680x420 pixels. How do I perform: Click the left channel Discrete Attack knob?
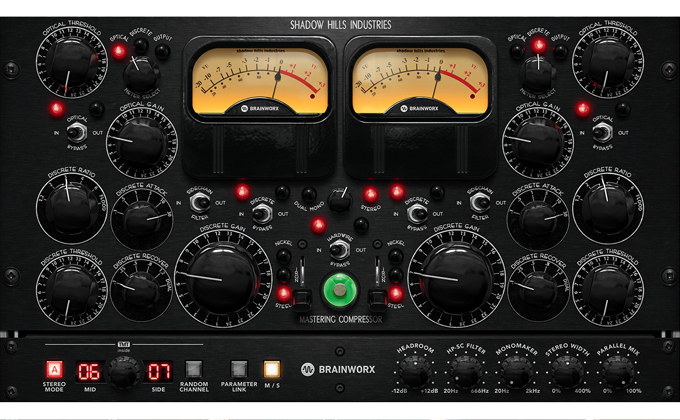point(142,219)
